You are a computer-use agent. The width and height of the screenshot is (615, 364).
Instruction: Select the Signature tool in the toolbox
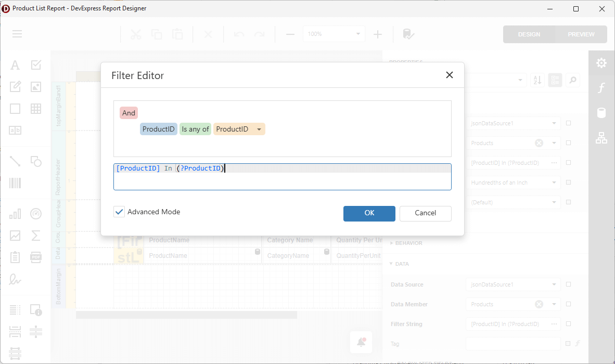(x=15, y=280)
